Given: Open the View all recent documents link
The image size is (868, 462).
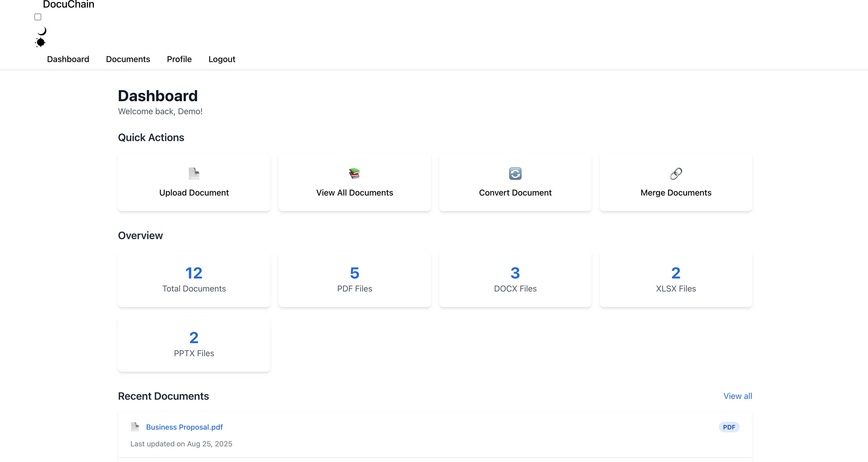Looking at the screenshot, I should pos(738,396).
